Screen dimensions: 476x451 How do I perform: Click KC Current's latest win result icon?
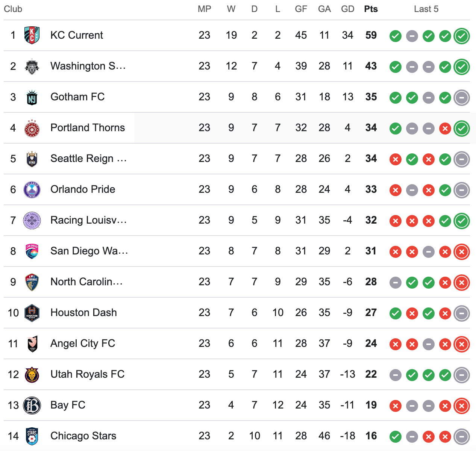(x=462, y=36)
